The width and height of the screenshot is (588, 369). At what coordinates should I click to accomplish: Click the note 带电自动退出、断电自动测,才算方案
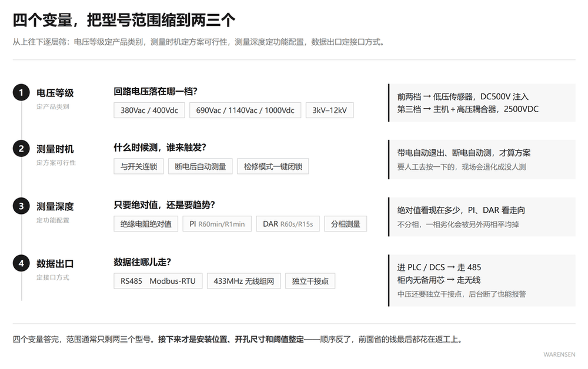[464, 153]
